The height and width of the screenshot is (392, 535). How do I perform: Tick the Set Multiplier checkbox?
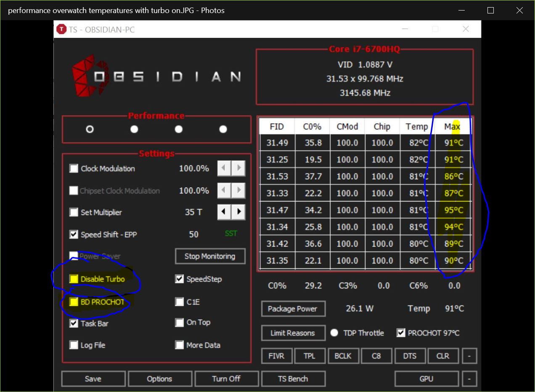74,212
